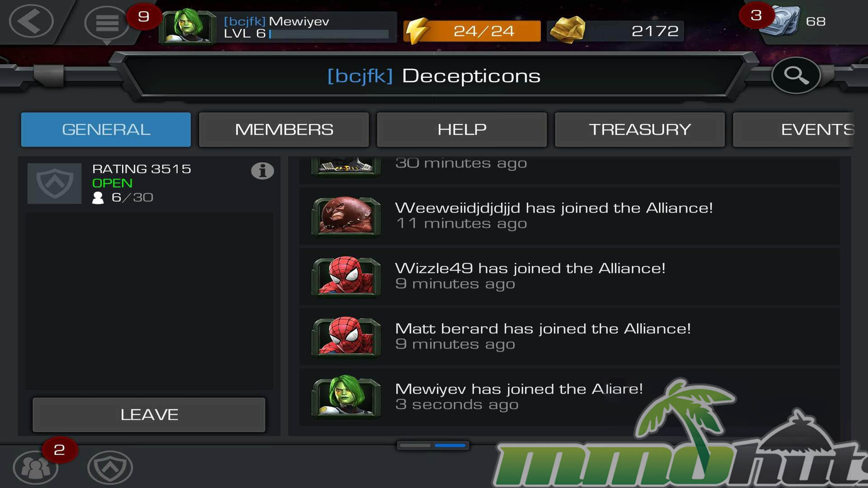Open Weeweiidjdjdjjd's Juggernaut avatar

coord(346,216)
